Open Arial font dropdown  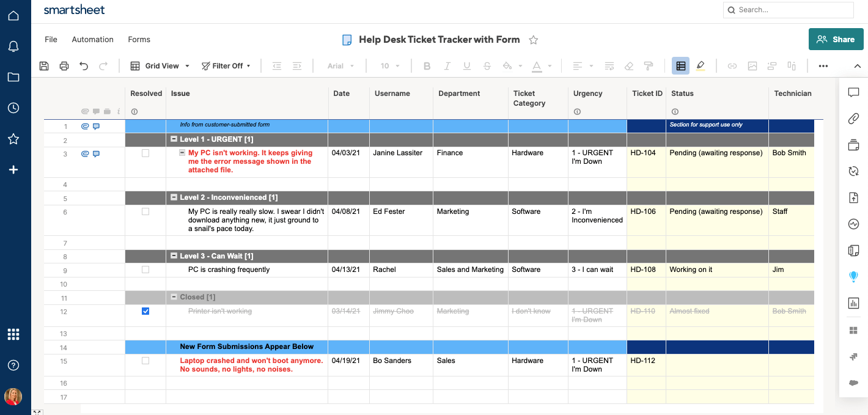[x=340, y=66]
